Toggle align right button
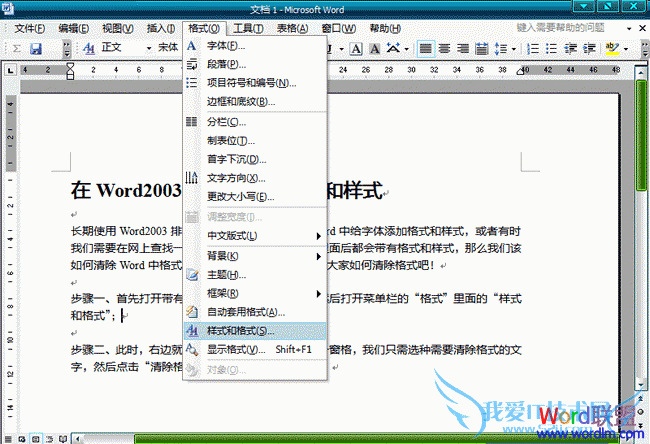This screenshot has width=650, height=444. (463, 49)
